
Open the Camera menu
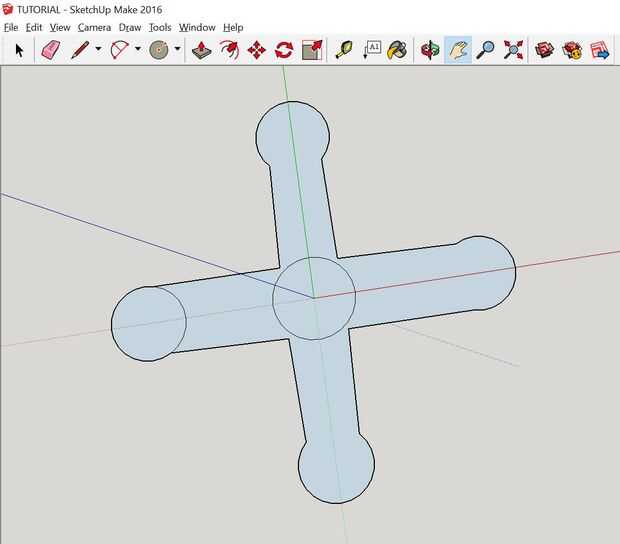(x=94, y=27)
